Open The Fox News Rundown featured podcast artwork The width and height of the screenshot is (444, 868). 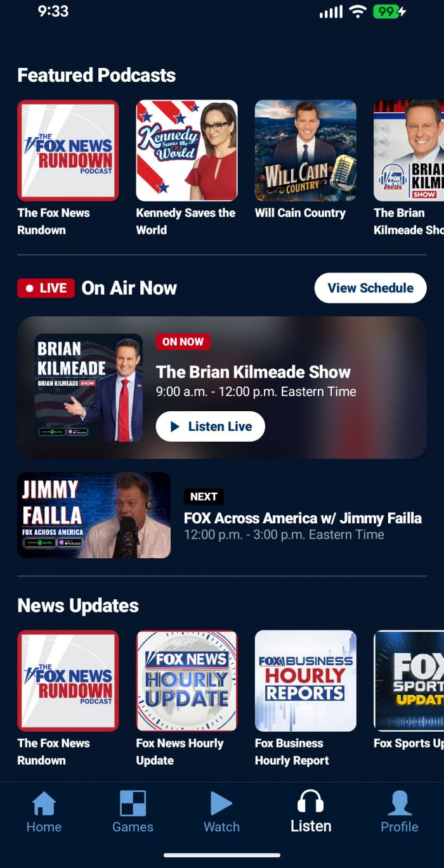pyautogui.click(x=68, y=150)
